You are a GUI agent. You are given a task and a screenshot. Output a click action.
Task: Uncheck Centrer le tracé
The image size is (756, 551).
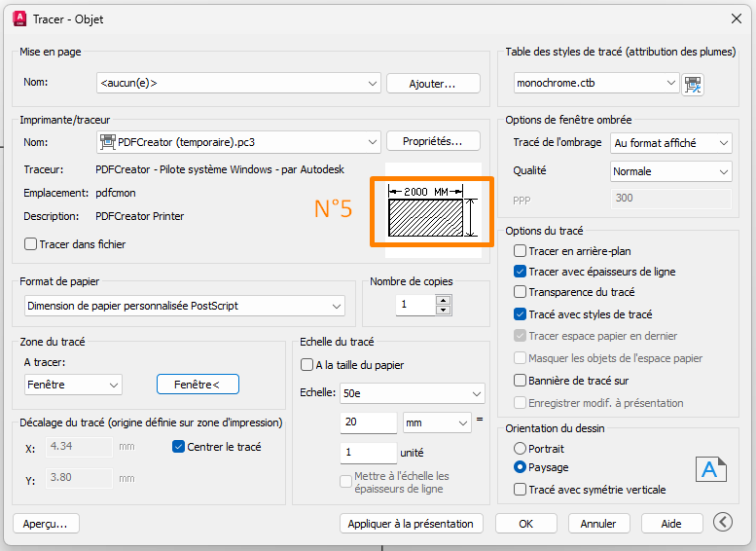tap(178, 447)
